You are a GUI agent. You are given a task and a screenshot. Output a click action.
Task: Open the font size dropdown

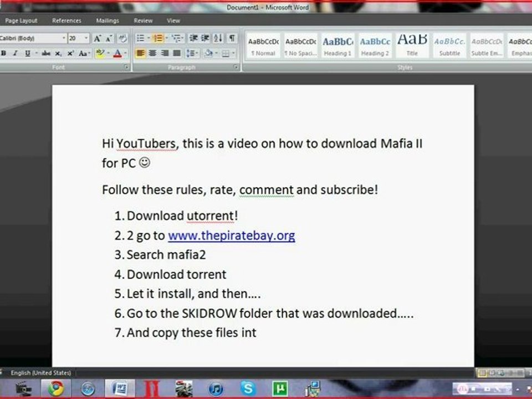pos(86,38)
